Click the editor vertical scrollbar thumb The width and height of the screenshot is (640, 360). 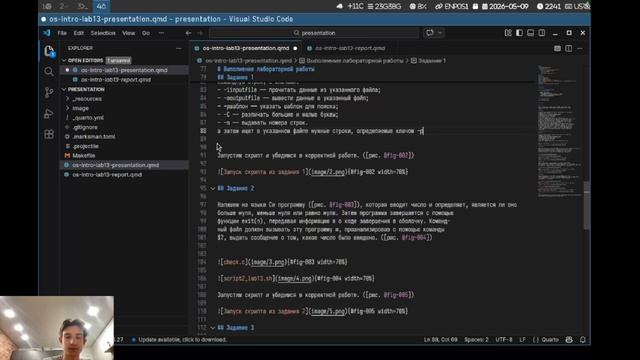587,205
